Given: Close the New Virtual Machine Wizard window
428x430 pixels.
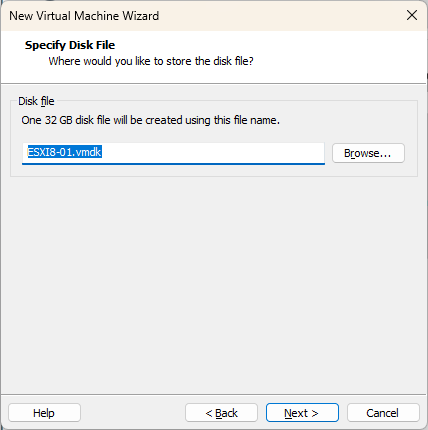Looking at the screenshot, I should coord(412,15).
